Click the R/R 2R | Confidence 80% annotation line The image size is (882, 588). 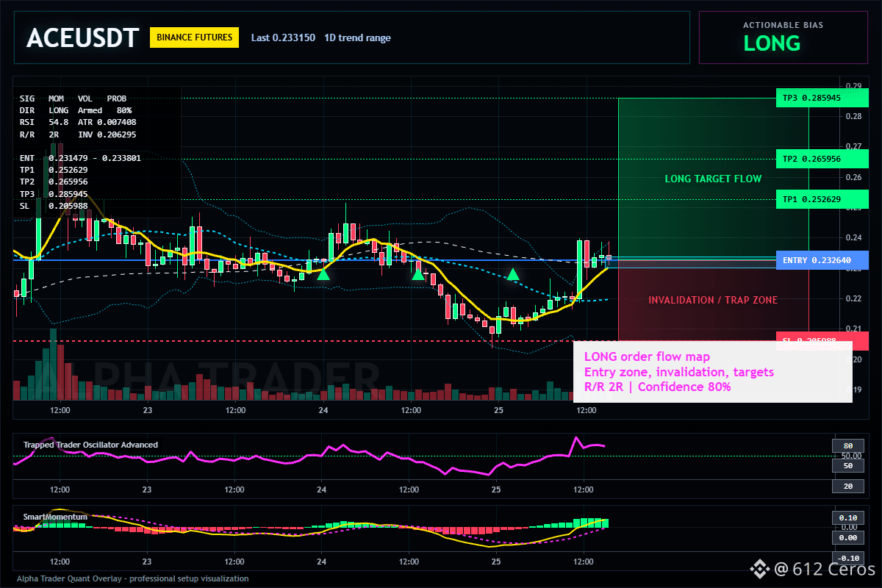click(x=657, y=387)
